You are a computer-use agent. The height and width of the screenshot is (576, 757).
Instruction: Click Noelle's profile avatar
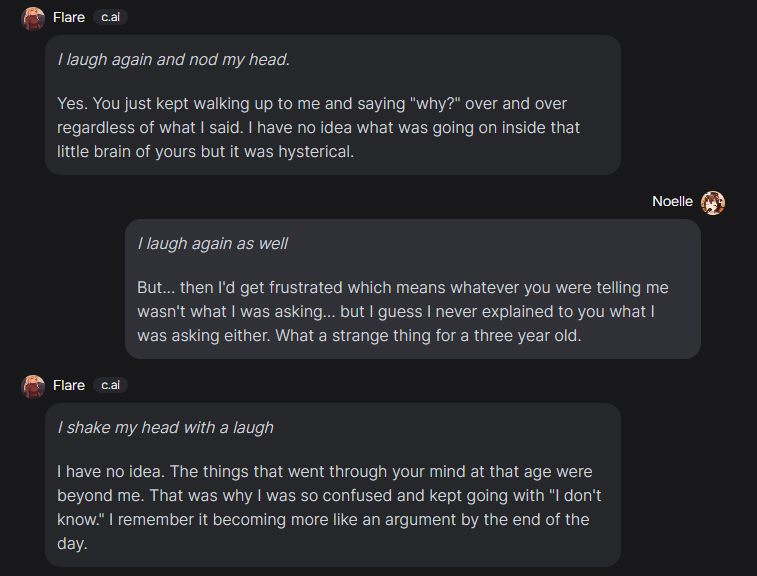[x=713, y=202]
